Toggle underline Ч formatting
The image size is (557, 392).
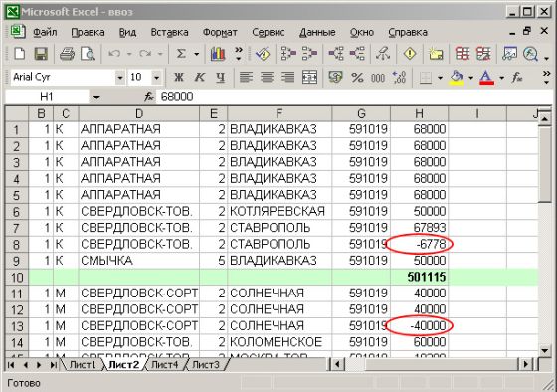(221, 77)
